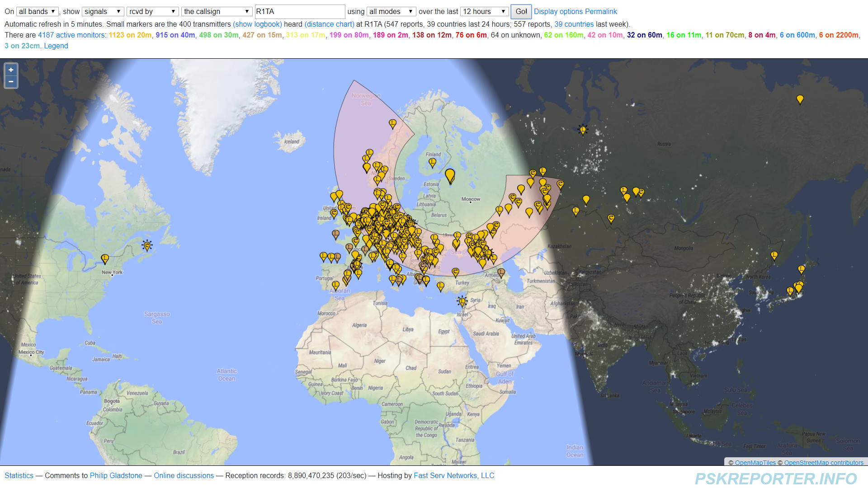
Task: Click the sun-ray marker in eastern Canada
Action: [147, 245]
